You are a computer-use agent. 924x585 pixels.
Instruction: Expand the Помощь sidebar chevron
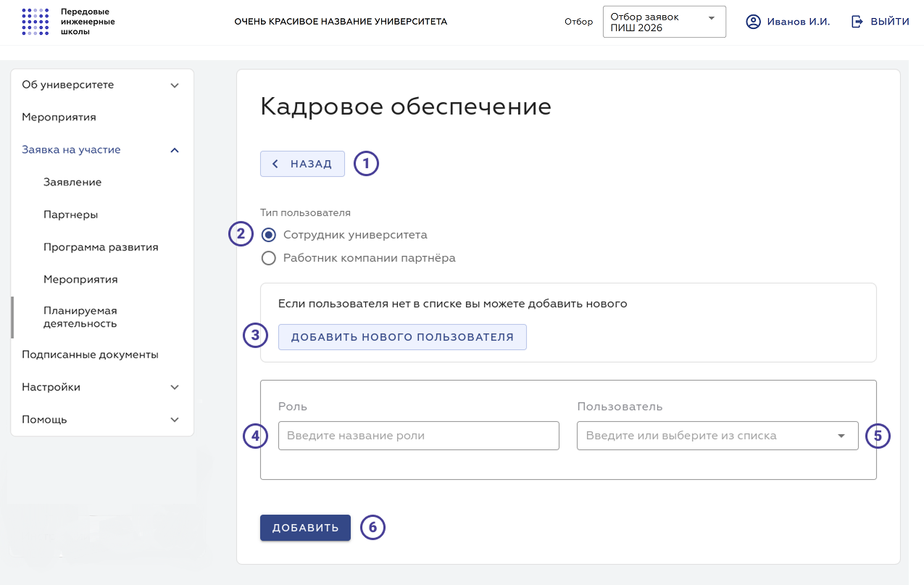[x=175, y=420]
